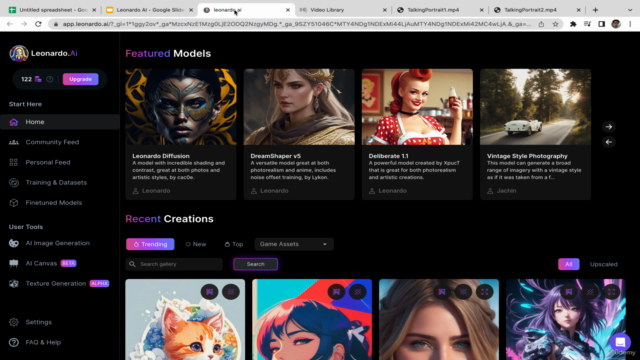This screenshot has width=640, height=360.
Task: Open the orange kitten sticker image
Action: tap(185, 320)
